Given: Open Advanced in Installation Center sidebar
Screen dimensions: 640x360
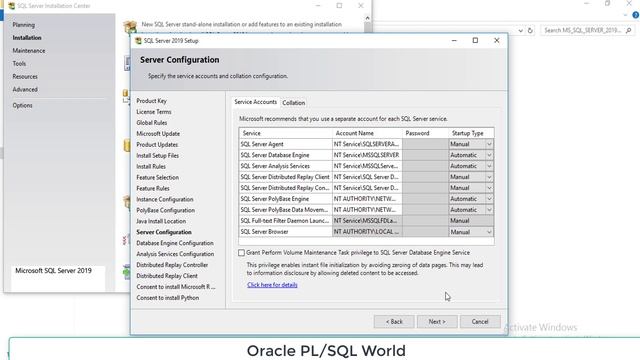Looking at the screenshot, I should pos(25,89).
